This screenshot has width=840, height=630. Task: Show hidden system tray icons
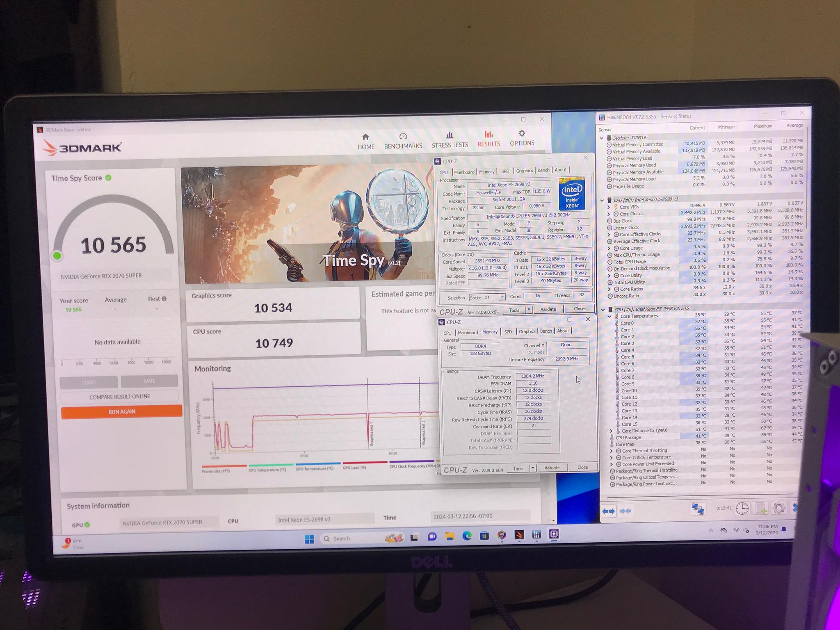tap(710, 530)
